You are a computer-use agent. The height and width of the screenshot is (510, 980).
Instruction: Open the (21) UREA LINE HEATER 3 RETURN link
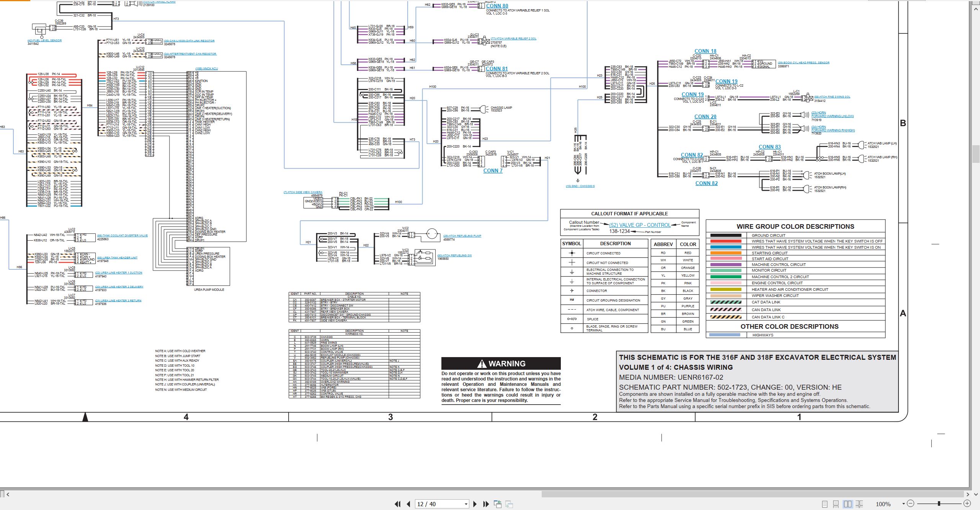click(x=118, y=300)
